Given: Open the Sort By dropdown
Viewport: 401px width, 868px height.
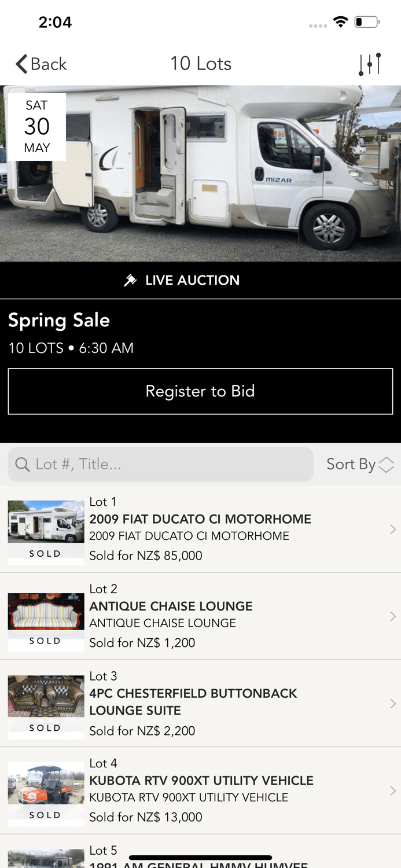Looking at the screenshot, I should coord(360,464).
